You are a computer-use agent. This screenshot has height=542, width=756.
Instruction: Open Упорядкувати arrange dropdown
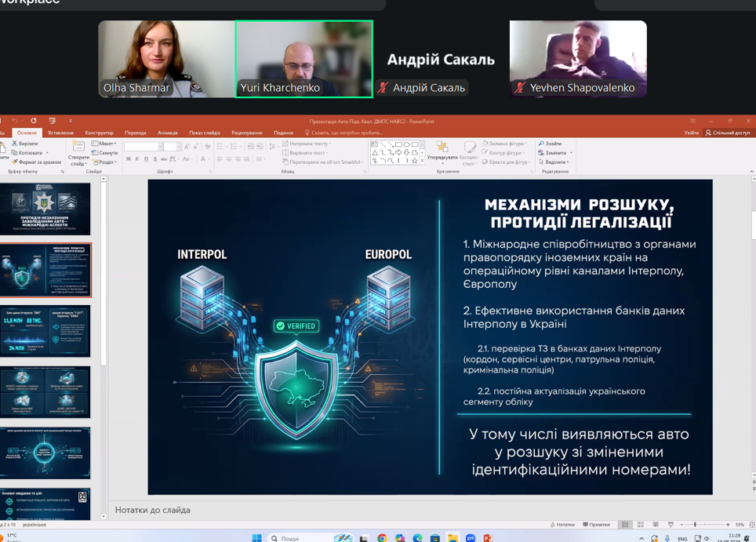click(x=442, y=152)
